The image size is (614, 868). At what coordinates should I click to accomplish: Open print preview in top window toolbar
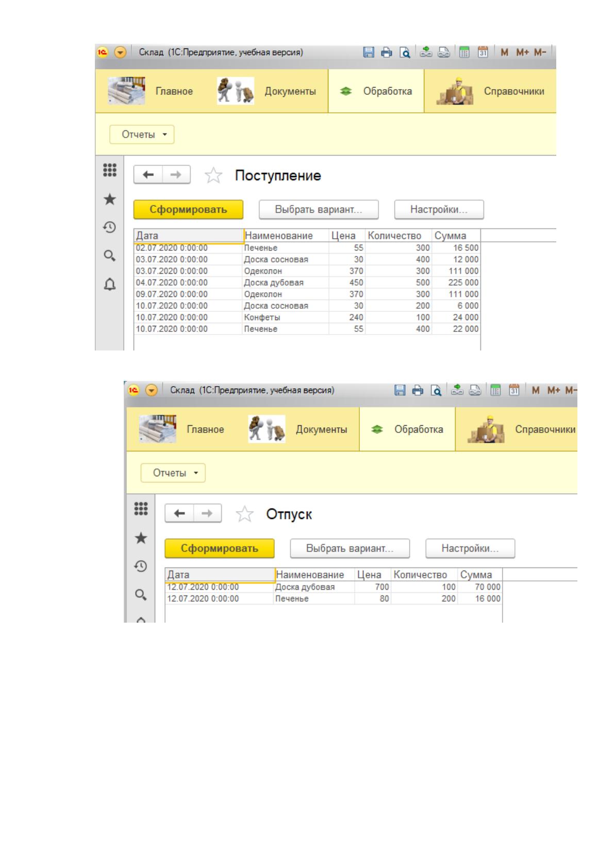click(405, 52)
